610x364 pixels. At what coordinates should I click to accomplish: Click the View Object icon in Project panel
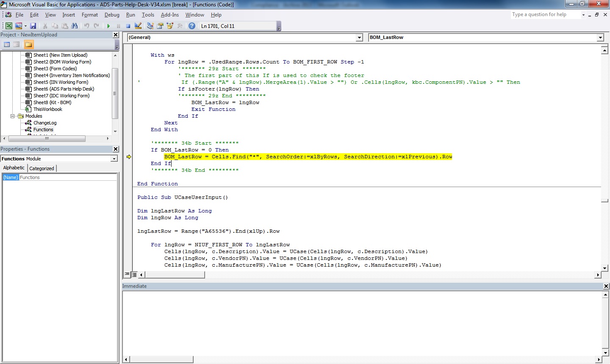pyautogui.click(x=17, y=44)
